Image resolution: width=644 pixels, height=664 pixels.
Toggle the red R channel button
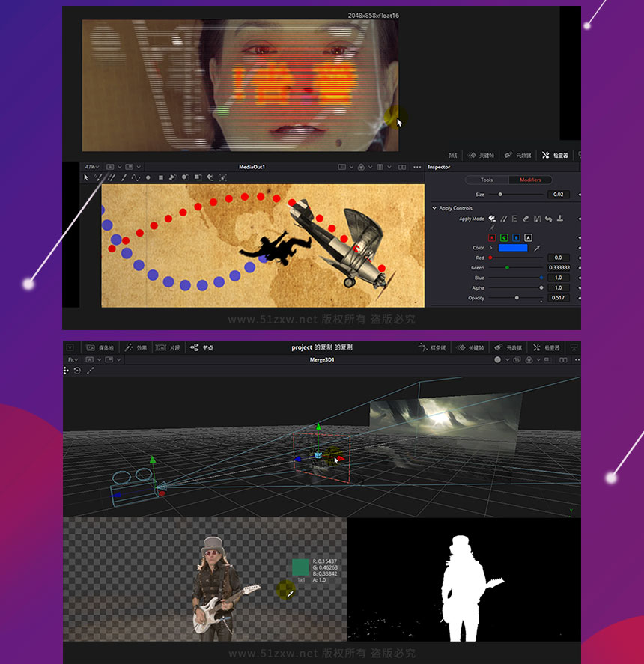[x=492, y=237]
